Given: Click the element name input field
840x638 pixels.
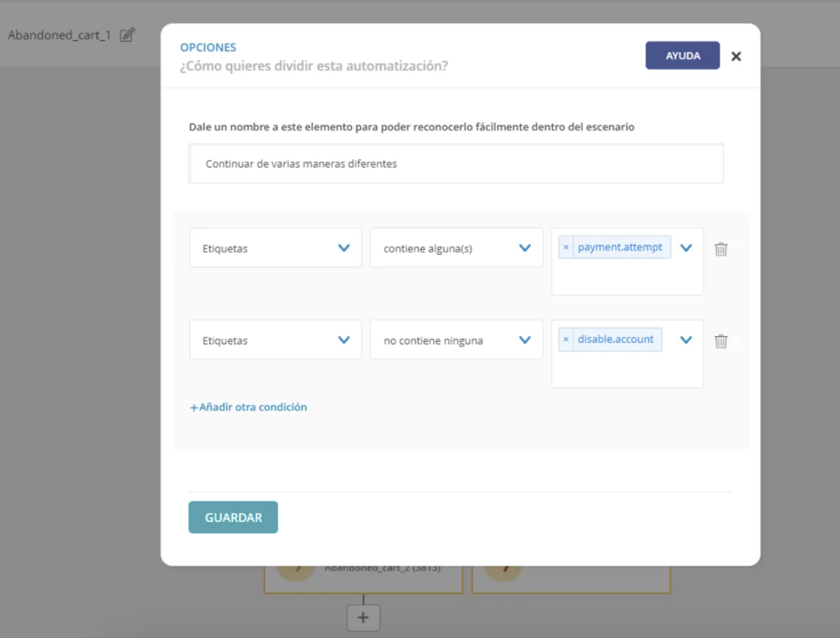Looking at the screenshot, I should 456,163.
